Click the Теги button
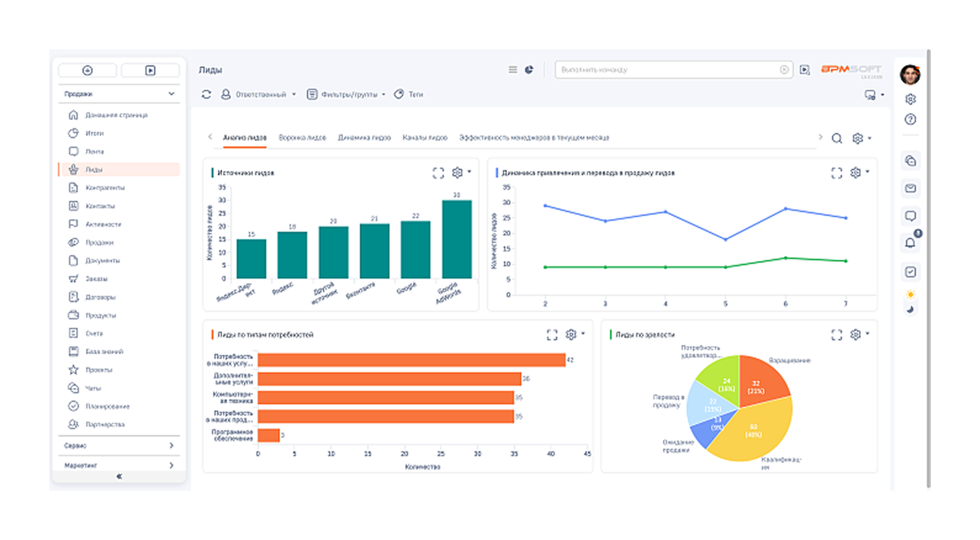Image resolution: width=980 pixels, height=540 pixels. coord(409,94)
